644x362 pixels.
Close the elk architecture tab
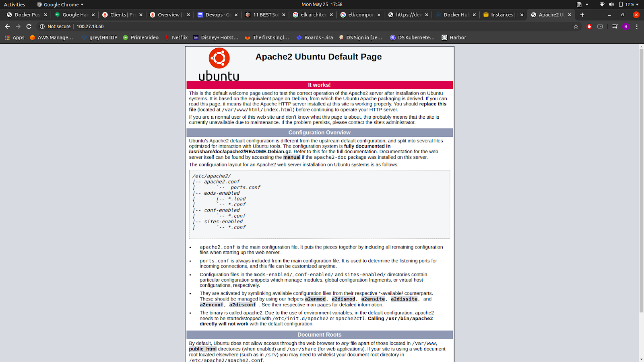331,15
